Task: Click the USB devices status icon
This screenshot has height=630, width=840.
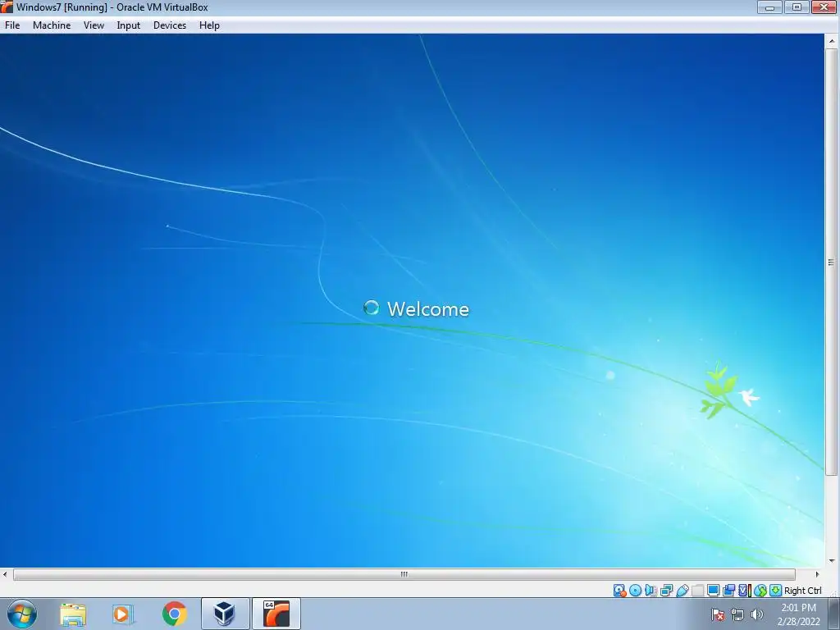Action: [x=682, y=591]
